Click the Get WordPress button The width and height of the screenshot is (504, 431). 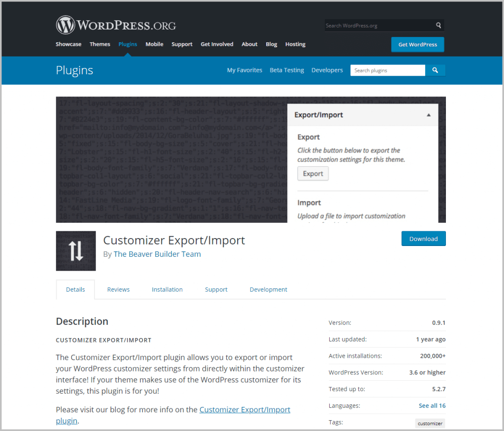tap(417, 44)
